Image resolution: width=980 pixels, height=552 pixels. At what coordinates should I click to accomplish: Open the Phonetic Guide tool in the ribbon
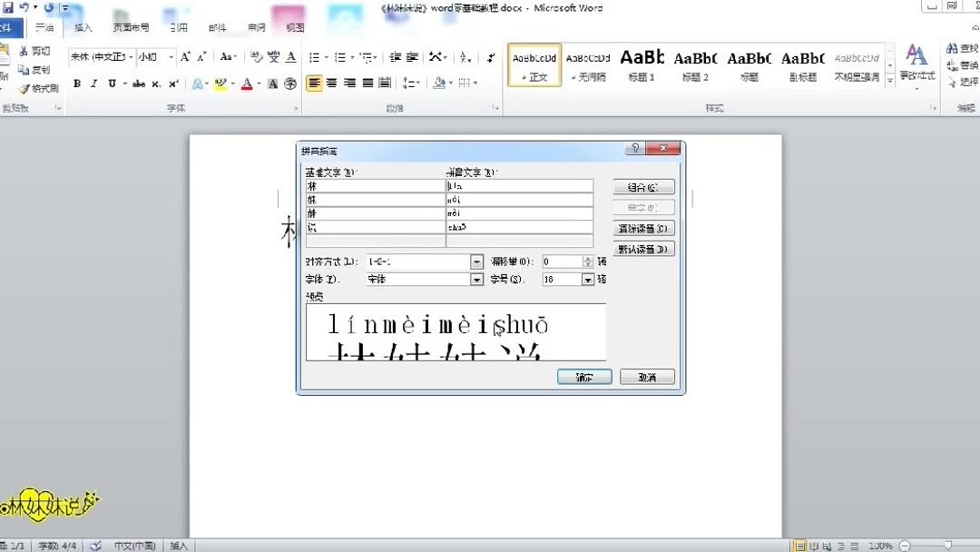[274, 56]
